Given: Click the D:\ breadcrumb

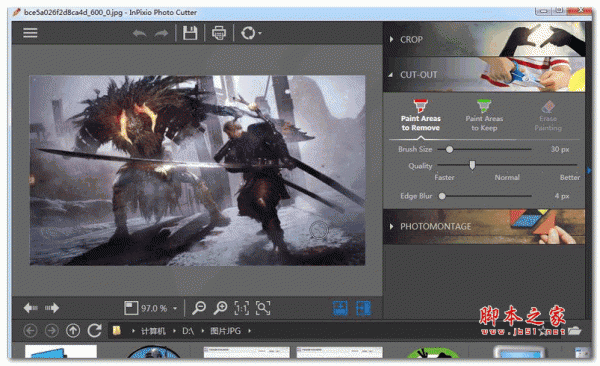Looking at the screenshot, I should coord(188,331).
